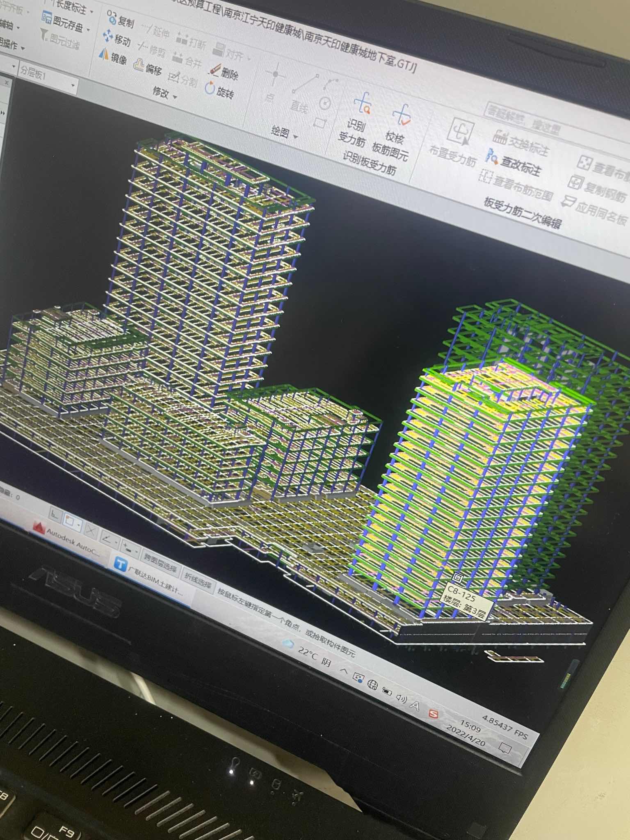
Task: Switch the input language A indicator
Action: coord(415,705)
